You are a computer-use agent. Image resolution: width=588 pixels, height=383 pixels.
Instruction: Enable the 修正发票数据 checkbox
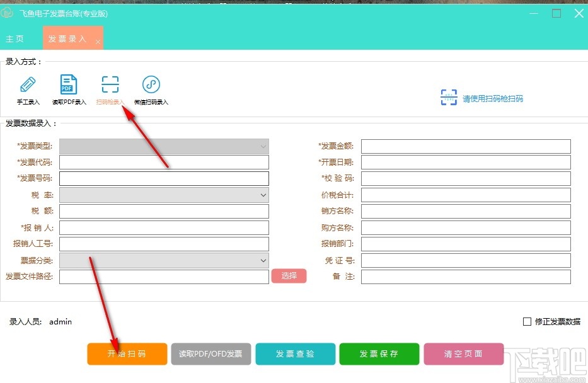coord(527,321)
